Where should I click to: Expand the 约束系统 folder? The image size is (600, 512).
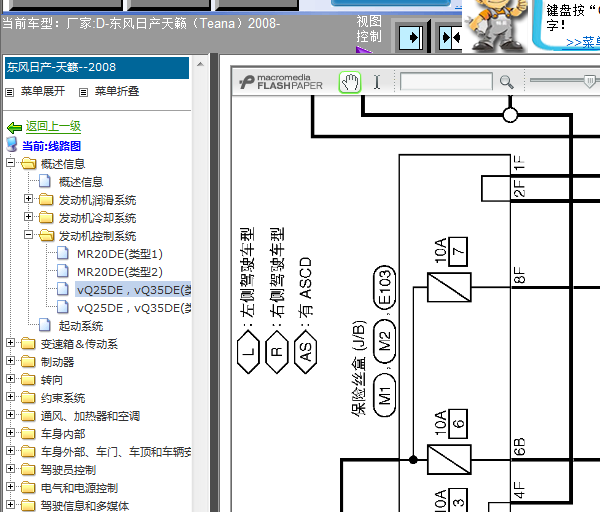point(10,396)
